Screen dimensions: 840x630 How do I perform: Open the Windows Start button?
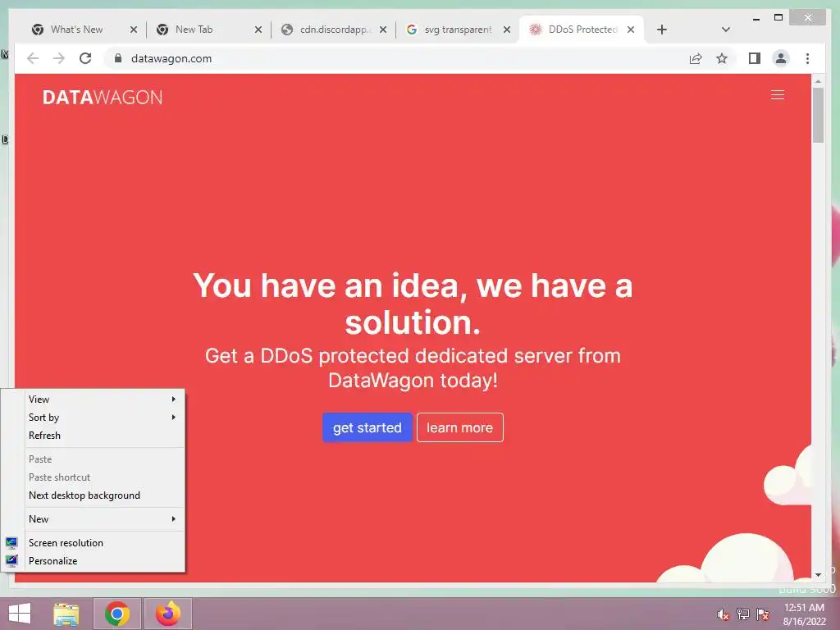tap(20, 614)
